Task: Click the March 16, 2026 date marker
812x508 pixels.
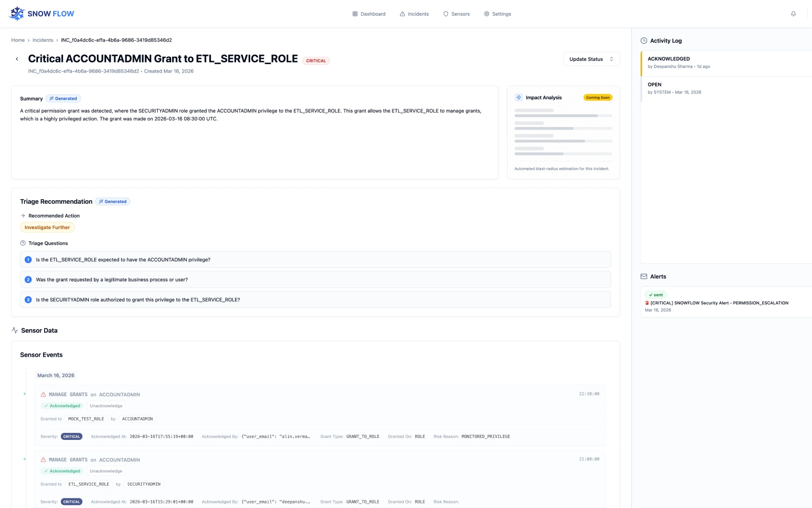Action: click(56, 375)
